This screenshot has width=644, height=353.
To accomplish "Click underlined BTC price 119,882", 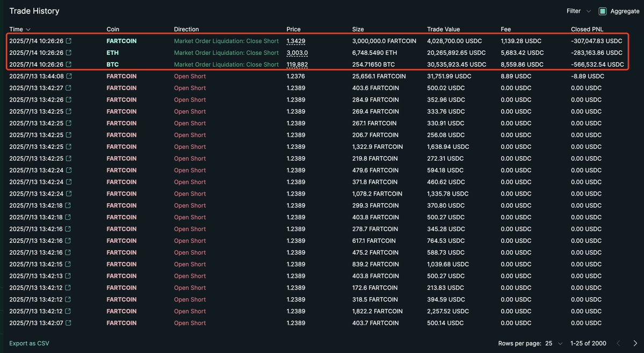I will 297,64.
